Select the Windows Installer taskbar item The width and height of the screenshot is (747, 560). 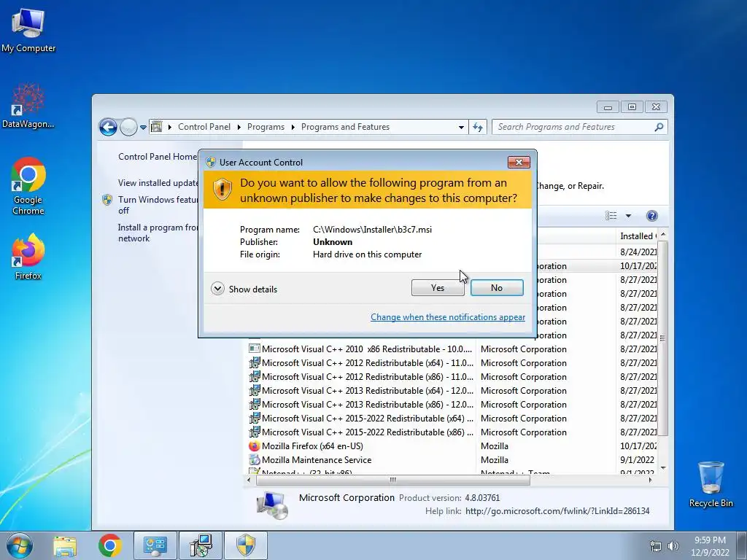(201, 546)
